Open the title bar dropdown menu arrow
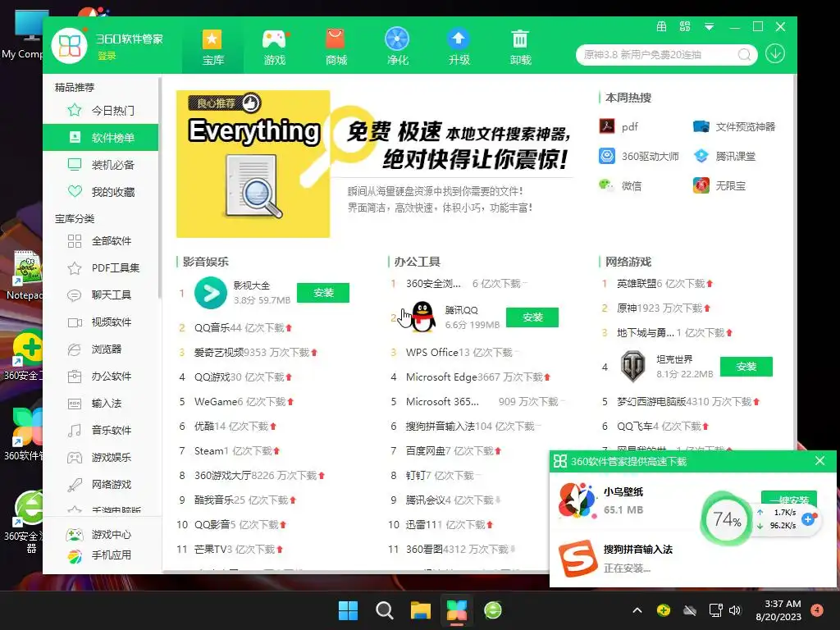 pyautogui.click(x=709, y=27)
